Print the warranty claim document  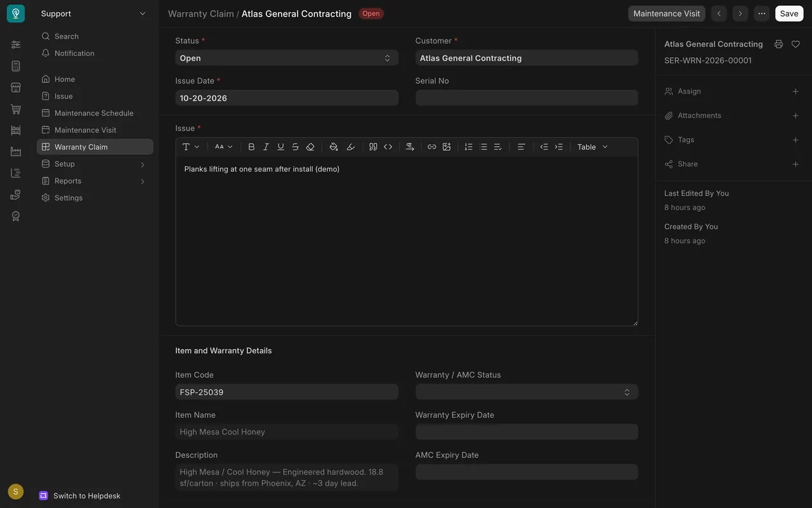click(x=778, y=44)
